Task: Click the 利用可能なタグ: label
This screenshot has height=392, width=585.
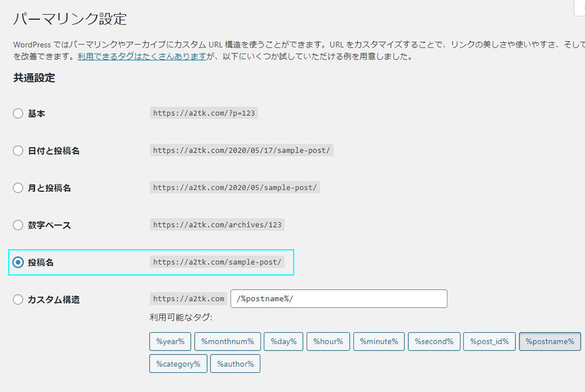Action: click(181, 318)
